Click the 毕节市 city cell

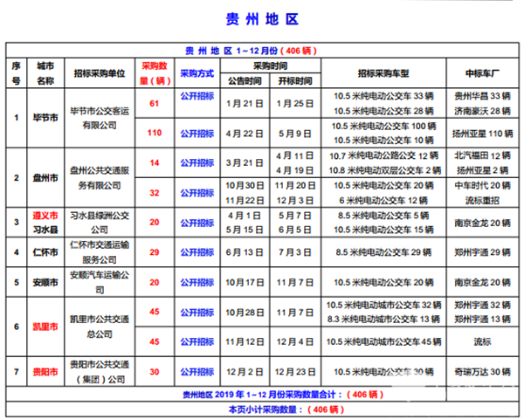pos(45,118)
